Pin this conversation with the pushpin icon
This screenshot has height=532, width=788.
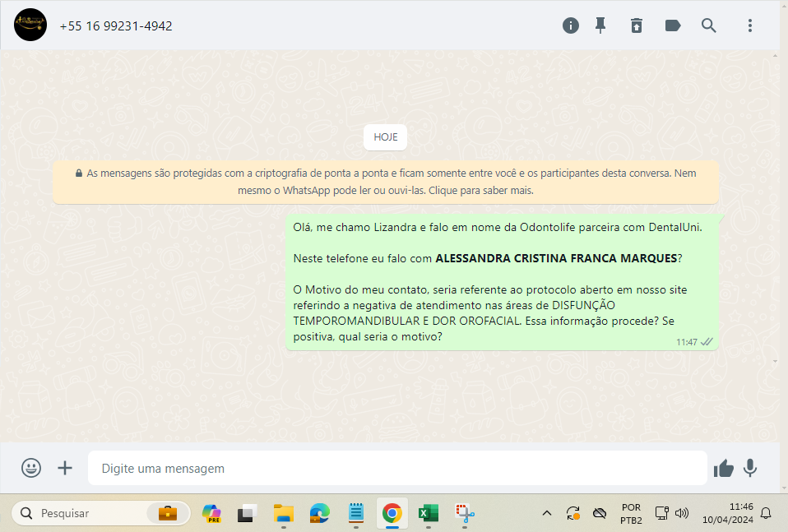pyautogui.click(x=600, y=25)
